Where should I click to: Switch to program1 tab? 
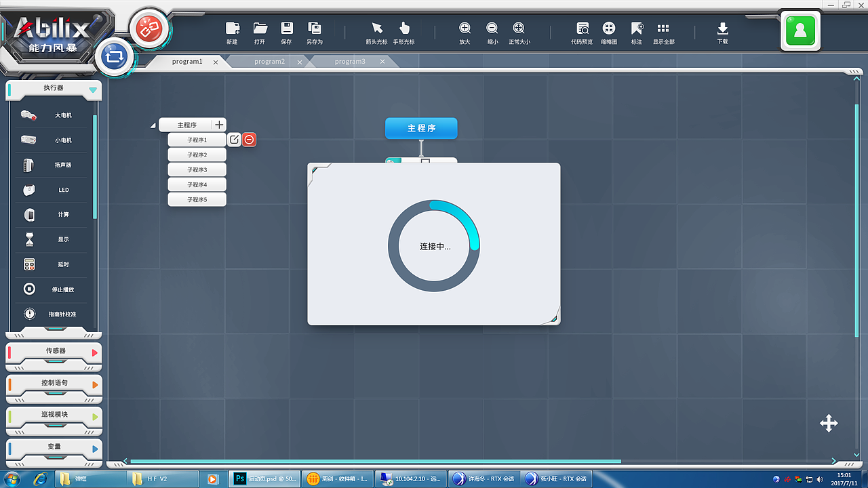click(187, 61)
